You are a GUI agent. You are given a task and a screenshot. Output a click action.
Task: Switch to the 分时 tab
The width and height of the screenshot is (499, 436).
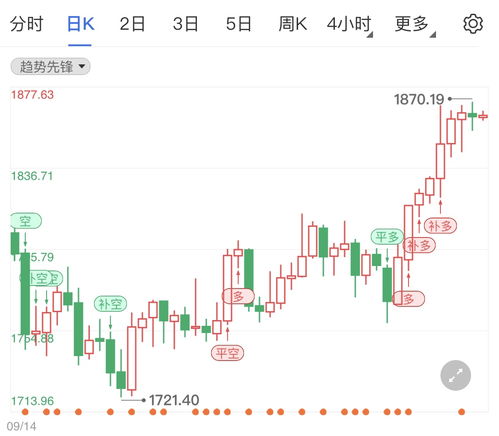(x=27, y=24)
